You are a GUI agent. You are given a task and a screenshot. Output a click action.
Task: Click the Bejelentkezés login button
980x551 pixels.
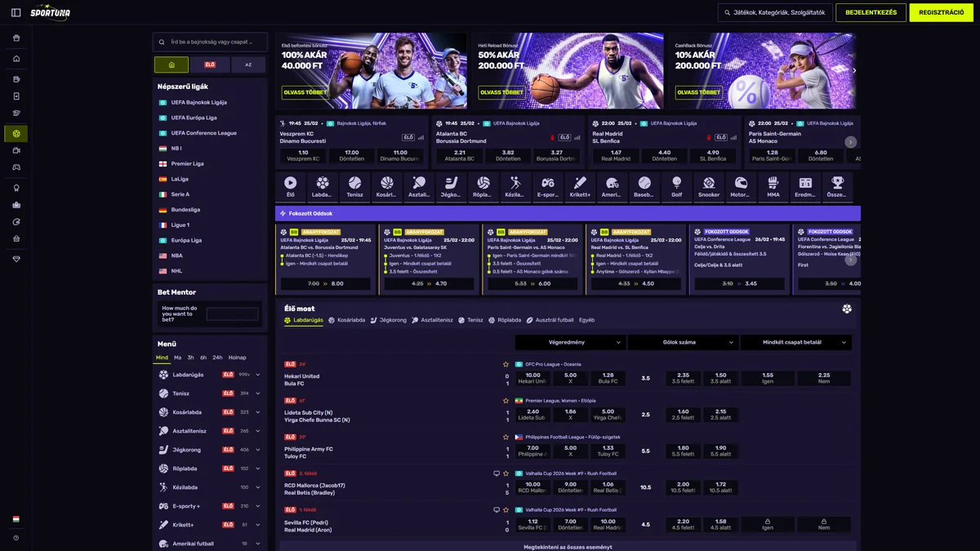click(x=871, y=12)
